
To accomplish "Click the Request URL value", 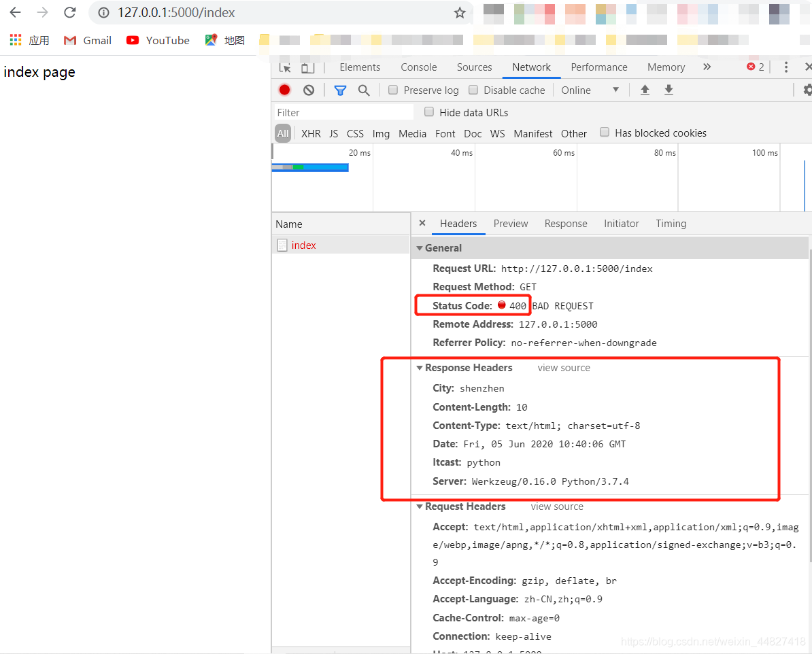I will [577, 269].
